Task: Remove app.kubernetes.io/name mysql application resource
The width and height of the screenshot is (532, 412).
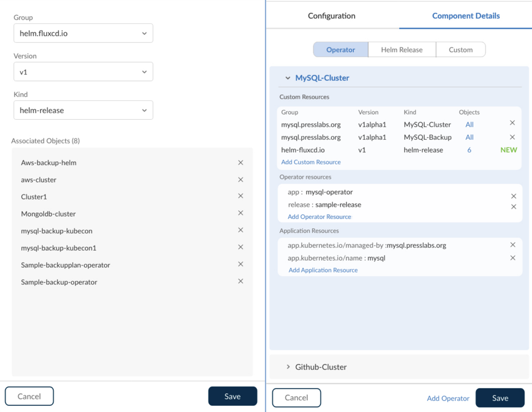Action: [513, 258]
